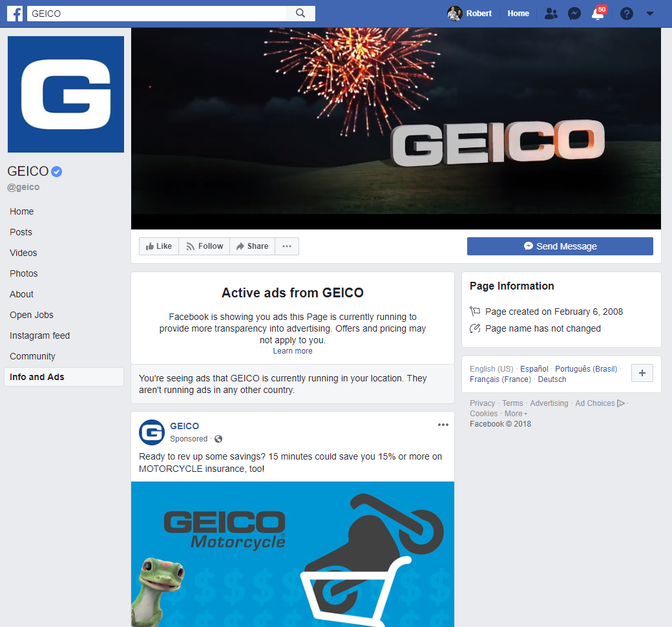Open the notifications bell
672x627 pixels.
[598, 14]
